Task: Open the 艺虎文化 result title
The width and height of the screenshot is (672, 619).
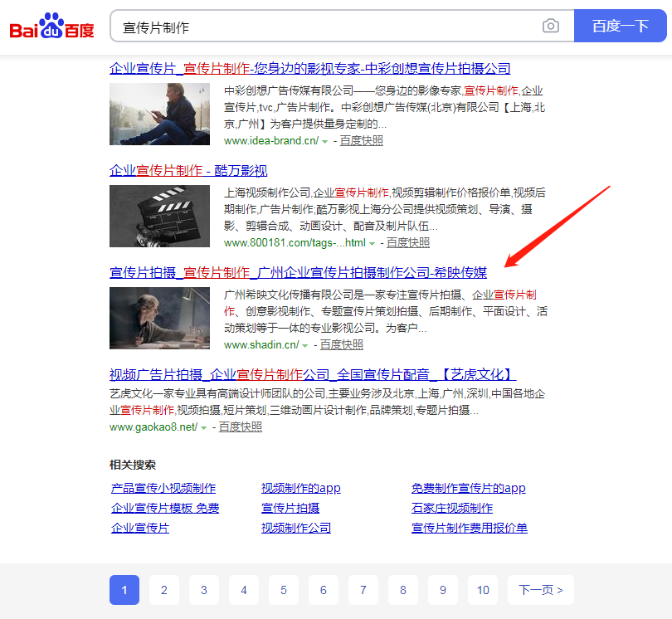Action: coord(313,374)
